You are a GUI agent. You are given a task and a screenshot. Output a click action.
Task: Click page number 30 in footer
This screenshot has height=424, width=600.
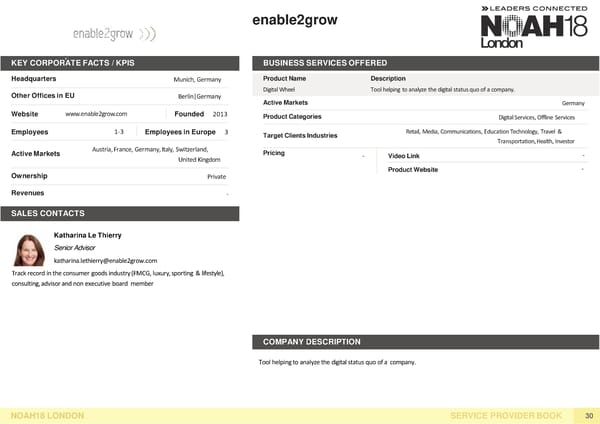coord(589,414)
